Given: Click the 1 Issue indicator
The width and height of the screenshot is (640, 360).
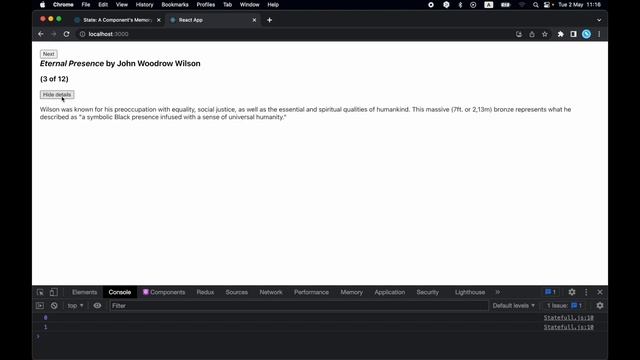Looking at the screenshot, I should point(564,306).
